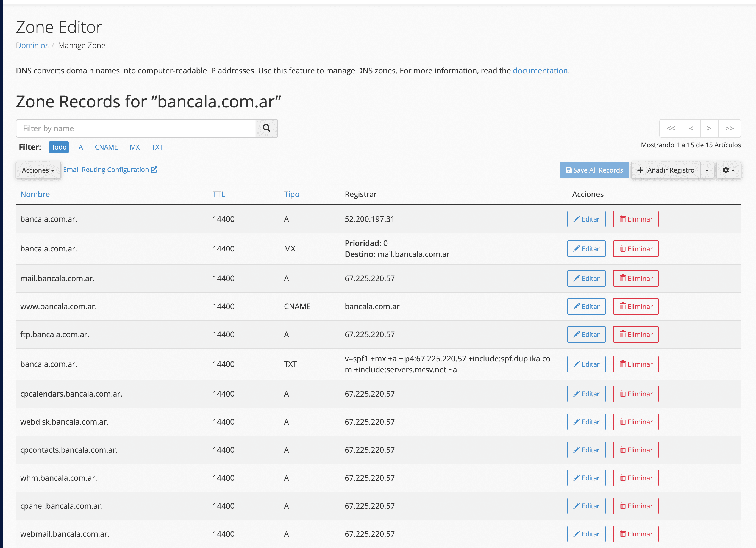Edit the webdisk.bancala.com.ar record
The width and height of the screenshot is (756, 548).
[x=586, y=422]
